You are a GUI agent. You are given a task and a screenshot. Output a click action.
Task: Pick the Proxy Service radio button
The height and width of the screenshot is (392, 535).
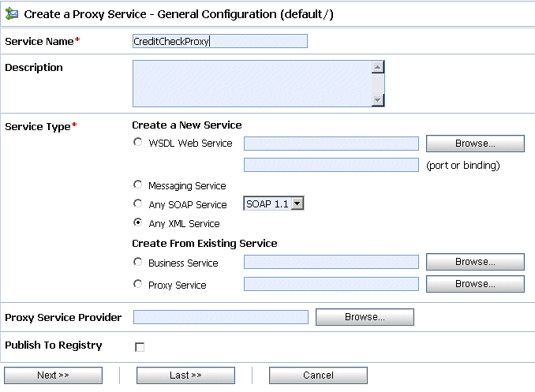pos(137,284)
